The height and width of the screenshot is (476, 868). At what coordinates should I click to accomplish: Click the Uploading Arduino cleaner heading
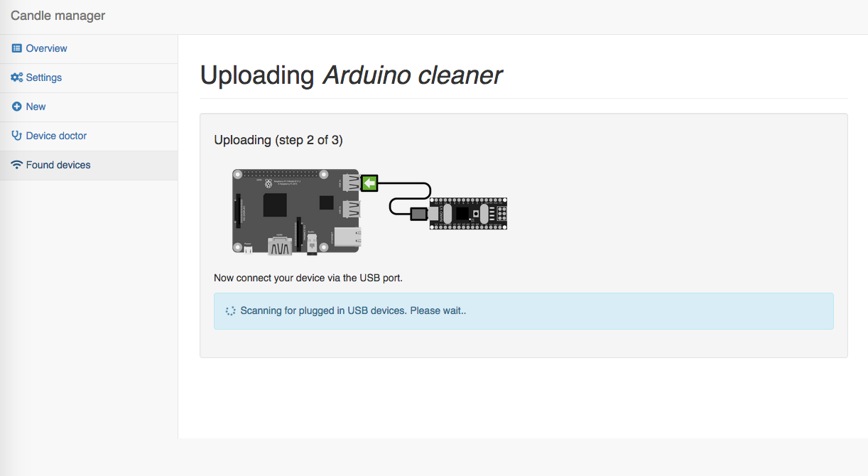352,75
